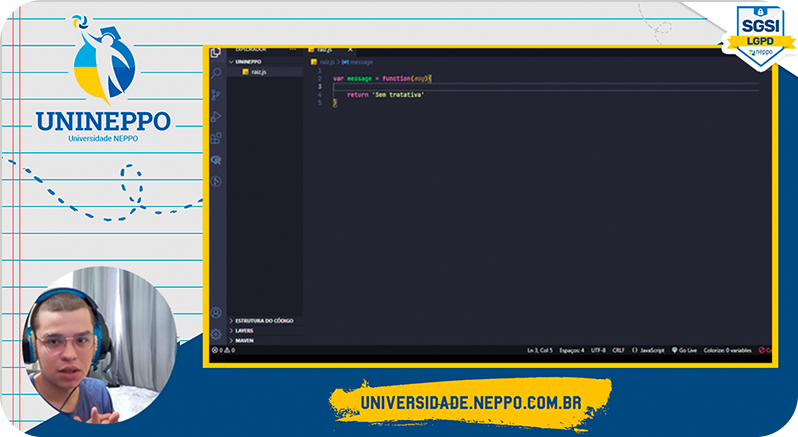The height and width of the screenshot is (437, 798).
Task: Click the errors and warnings counter
Action: coord(223,351)
